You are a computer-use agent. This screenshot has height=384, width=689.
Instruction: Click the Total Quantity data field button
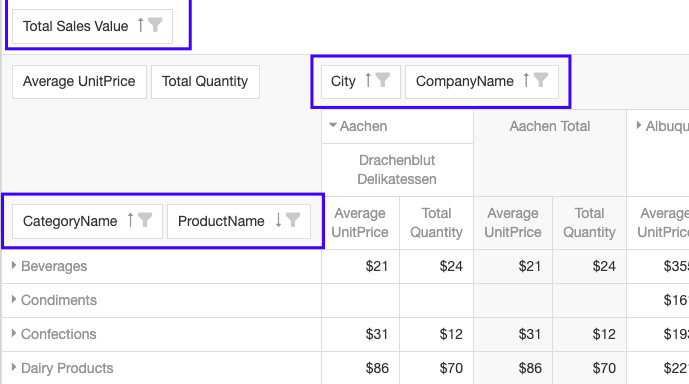pyautogui.click(x=205, y=82)
